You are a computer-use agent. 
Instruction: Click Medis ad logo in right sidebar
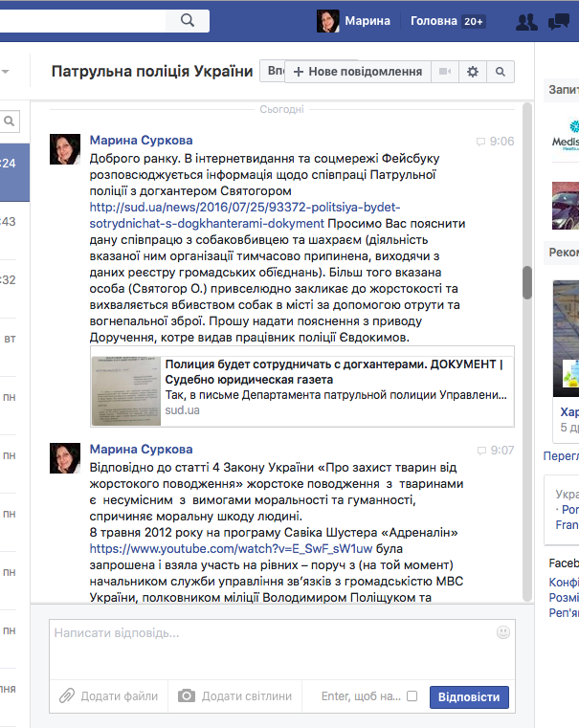point(566,136)
